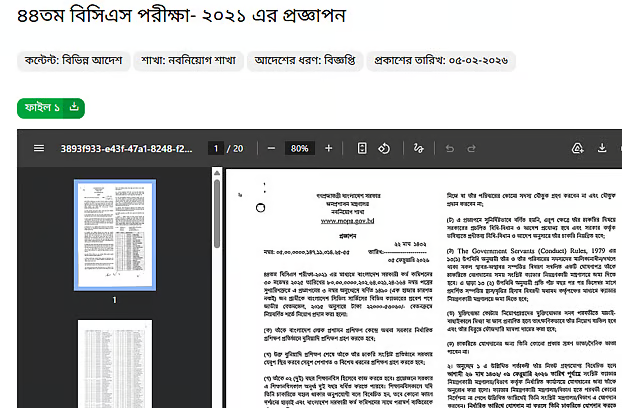Toggle the PDF sidebar menu icon
Viewport: 622px width, 408px height.
[x=39, y=148]
